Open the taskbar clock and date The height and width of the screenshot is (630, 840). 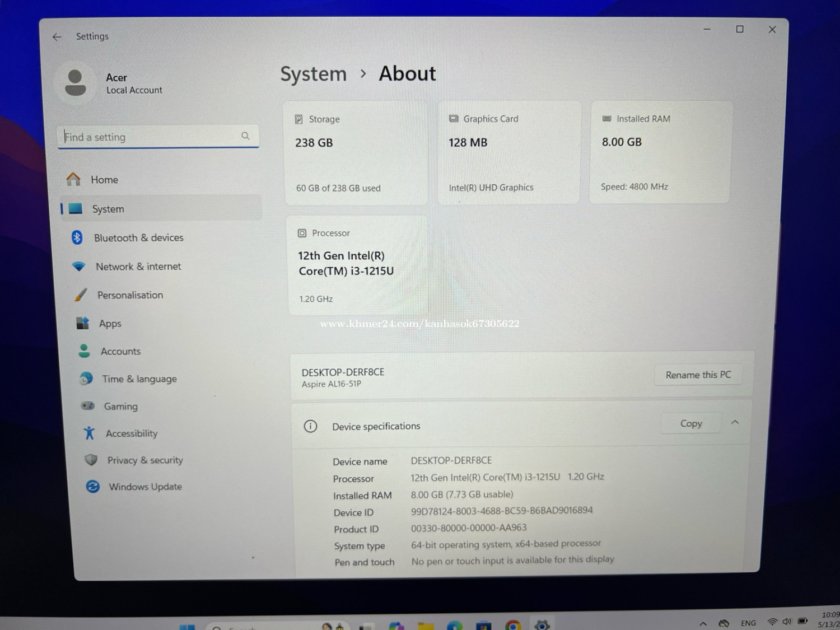(x=829, y=619)
